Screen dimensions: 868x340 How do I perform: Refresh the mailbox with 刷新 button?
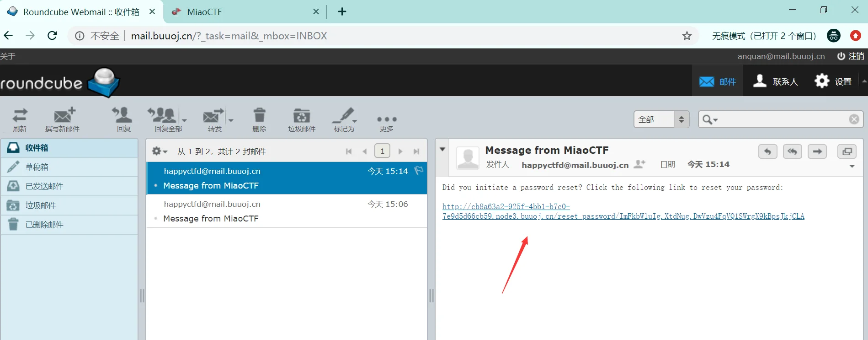(20, 120)
